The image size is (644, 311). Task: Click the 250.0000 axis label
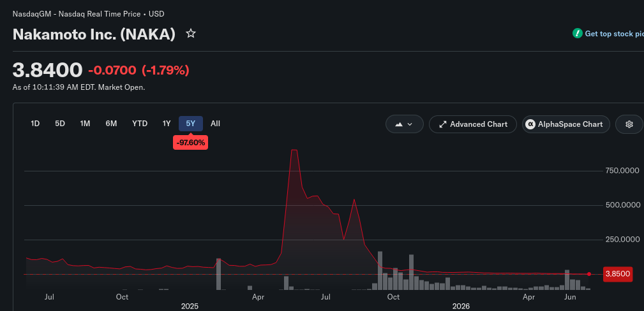click(623, 240)
